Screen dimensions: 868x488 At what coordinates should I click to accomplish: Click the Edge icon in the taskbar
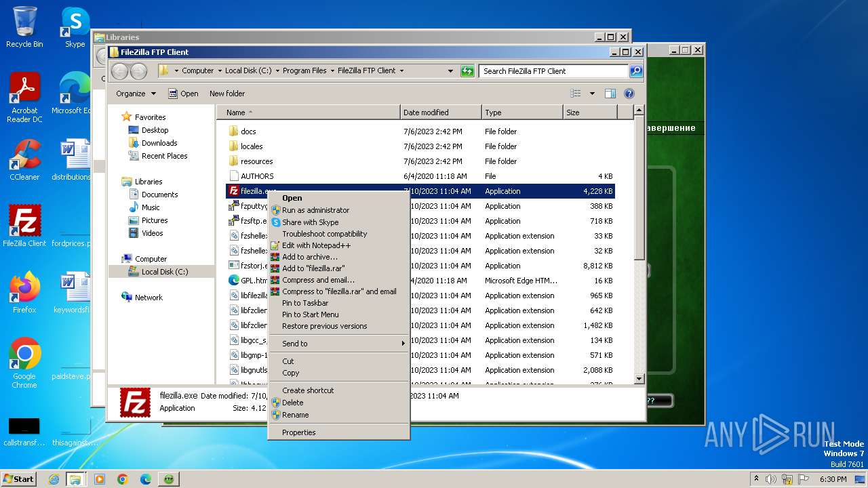[x=145, y=479]
